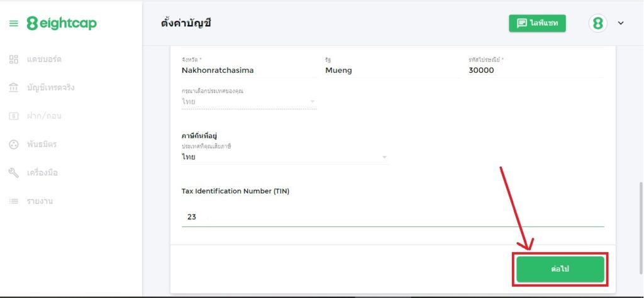
Task: Click the partner face icon
Action: (14, 145)
